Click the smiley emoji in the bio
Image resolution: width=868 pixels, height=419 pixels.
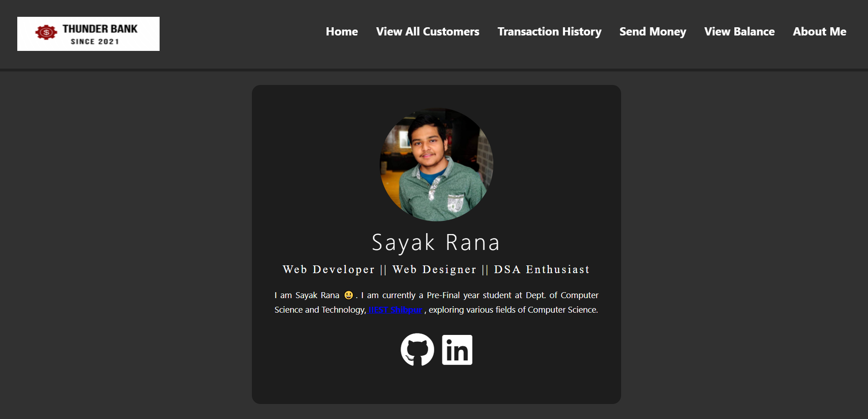coord(348,295)
